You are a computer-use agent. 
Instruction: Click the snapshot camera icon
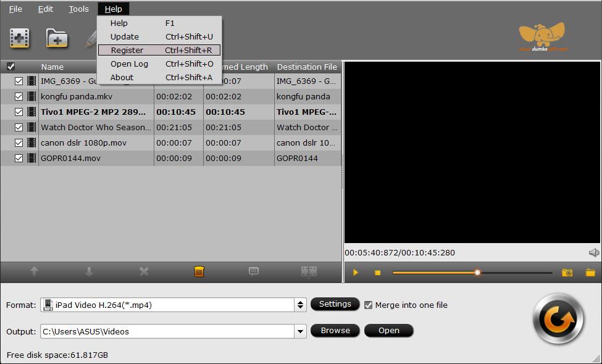(x=567, y=272)
